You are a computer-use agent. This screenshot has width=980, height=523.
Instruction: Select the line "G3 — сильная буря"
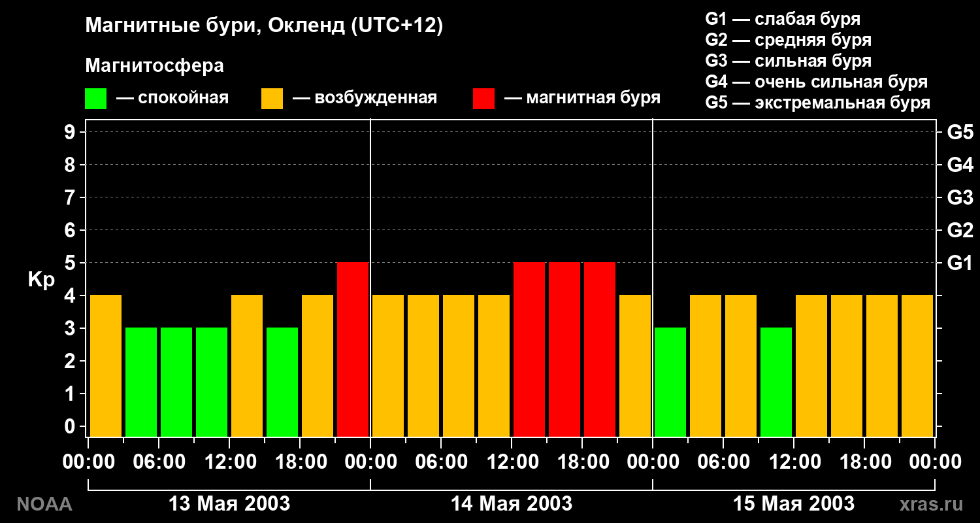pyautogui.click(x=788, y=61)
